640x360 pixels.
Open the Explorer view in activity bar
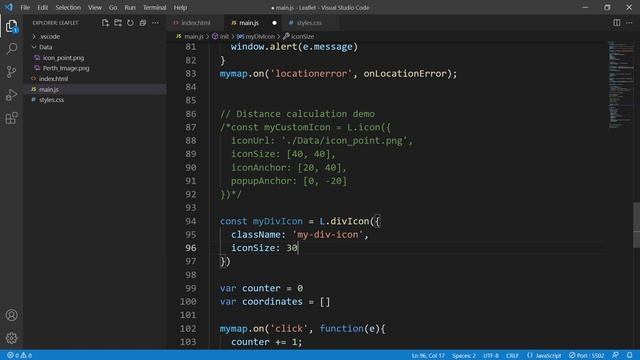coord(11,26)
